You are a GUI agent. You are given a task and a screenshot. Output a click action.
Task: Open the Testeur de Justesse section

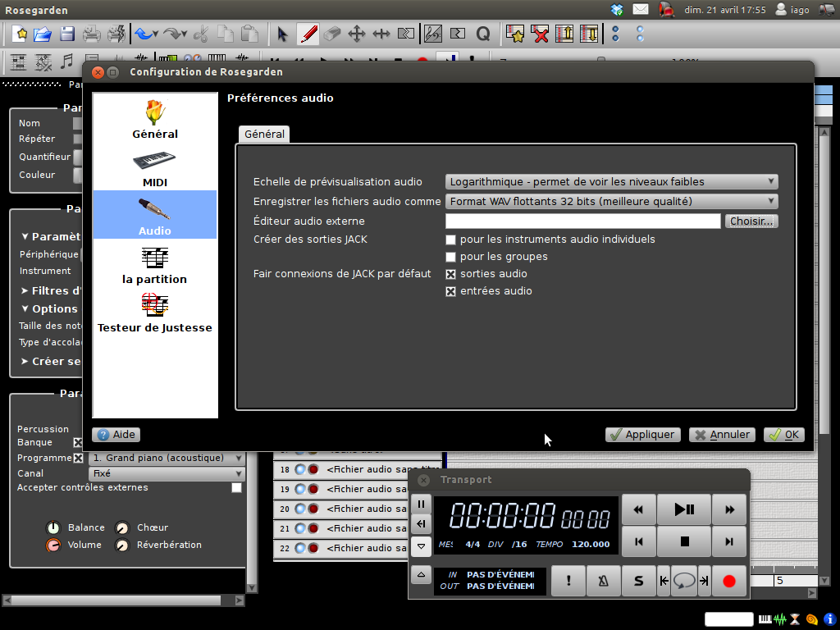point(155,313)
